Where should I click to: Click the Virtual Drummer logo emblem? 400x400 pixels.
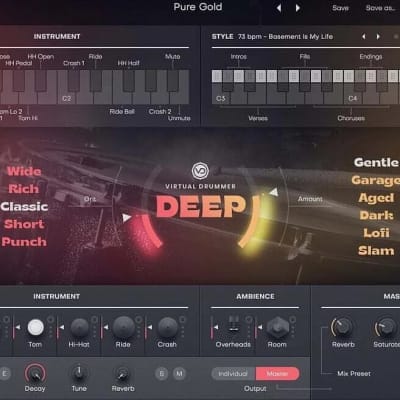pos(200,171)
